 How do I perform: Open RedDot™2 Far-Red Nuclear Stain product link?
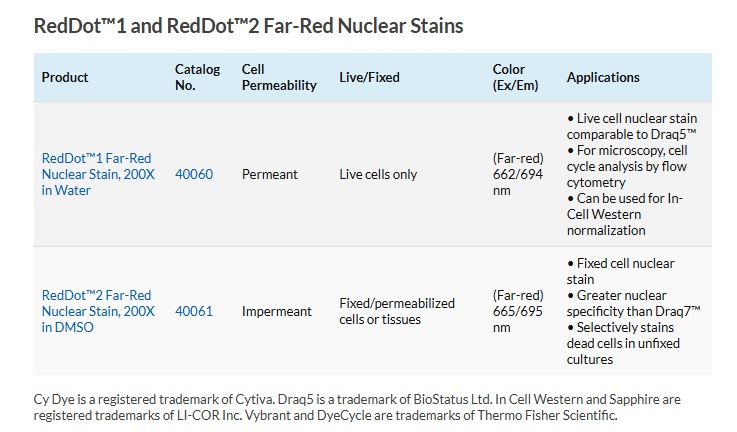click(98, 311)
